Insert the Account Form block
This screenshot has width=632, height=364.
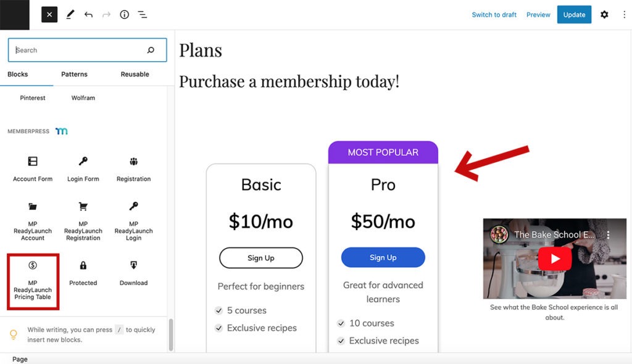[33, 168]
